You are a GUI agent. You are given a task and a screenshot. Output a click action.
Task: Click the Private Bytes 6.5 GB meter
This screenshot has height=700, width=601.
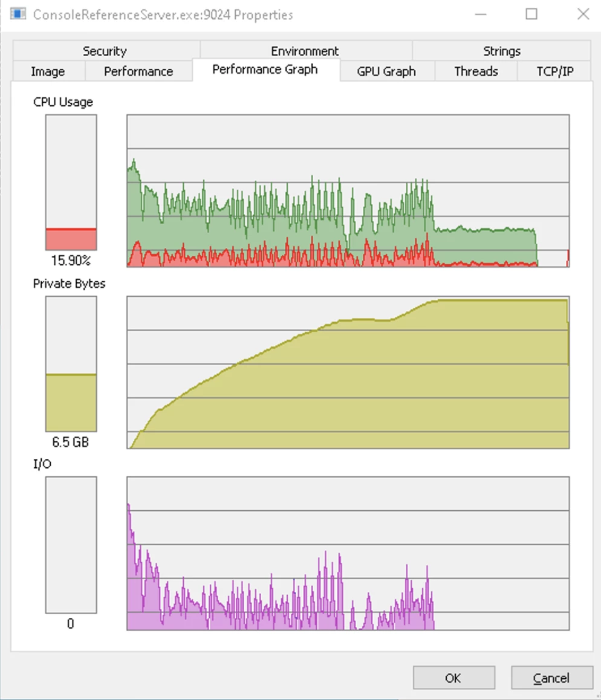pyautogui.click(x=71, y=364)
